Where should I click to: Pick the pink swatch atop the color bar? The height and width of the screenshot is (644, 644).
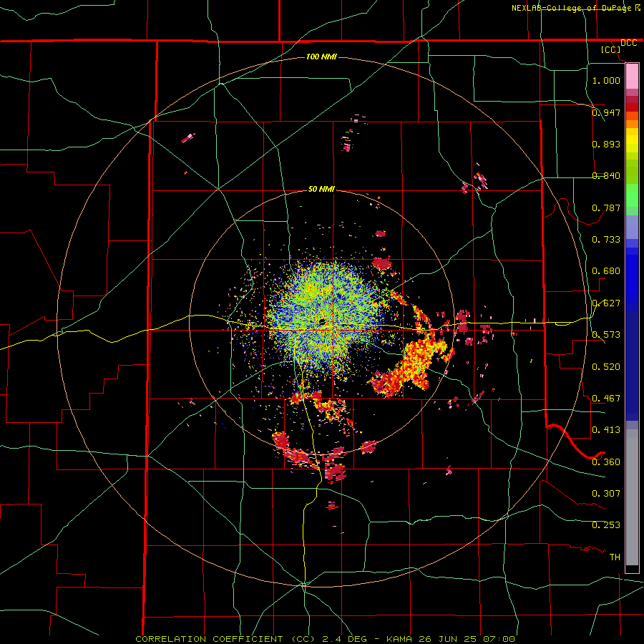tap(632, 76)
